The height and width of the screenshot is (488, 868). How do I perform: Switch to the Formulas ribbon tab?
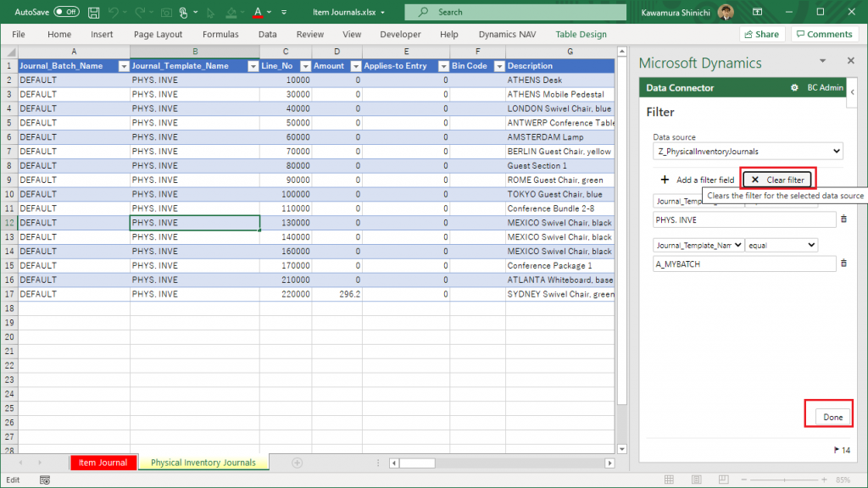coord(220,34)
